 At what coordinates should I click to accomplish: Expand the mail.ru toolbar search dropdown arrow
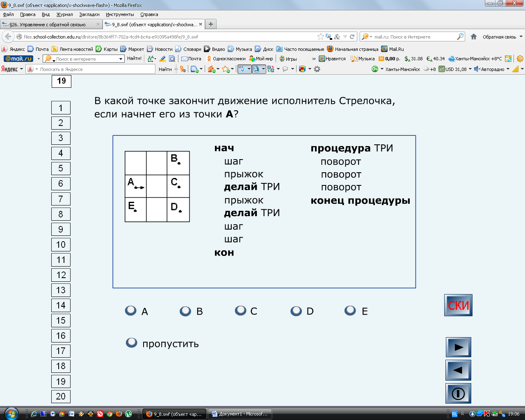(121, 59)
